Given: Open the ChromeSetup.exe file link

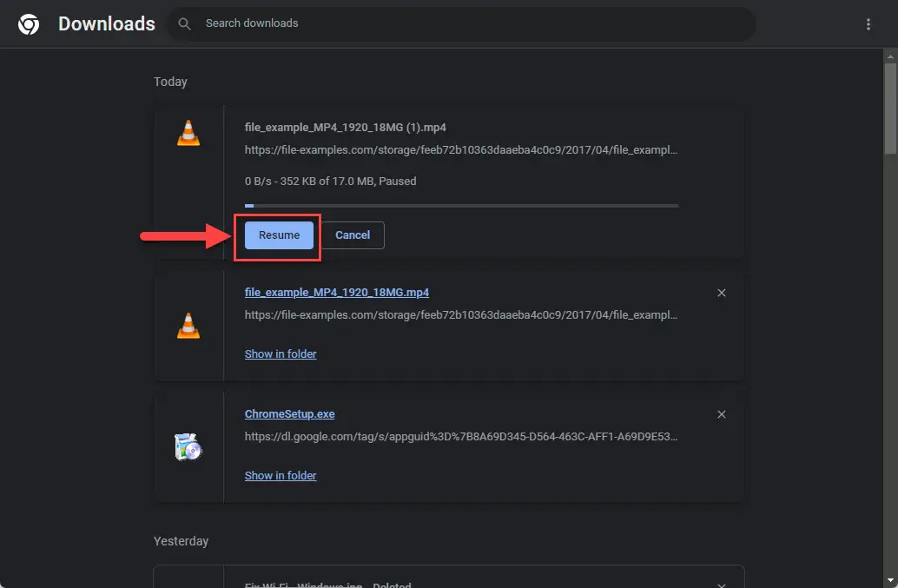Looking at the screenshot, I should point(291,414).
